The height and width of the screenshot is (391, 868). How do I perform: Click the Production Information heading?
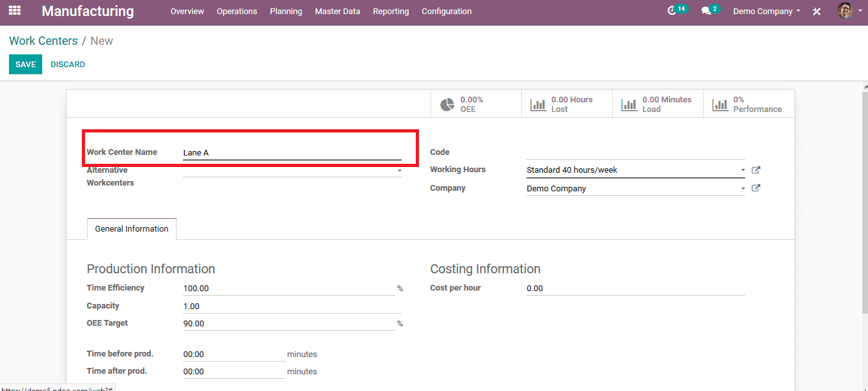[x=151, y=269]
